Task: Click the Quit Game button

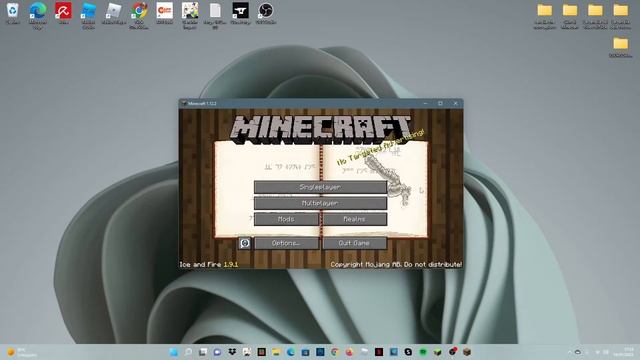Action: [x=354, y=243]
